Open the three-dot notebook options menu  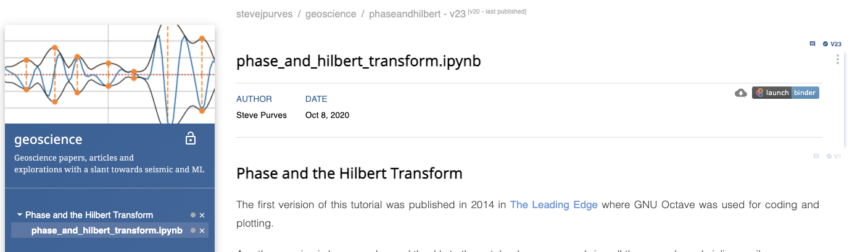point(838,59)
